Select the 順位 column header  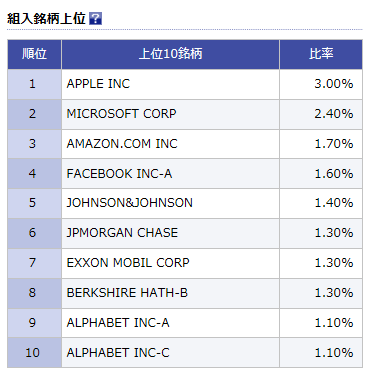[x=34, y=54]
